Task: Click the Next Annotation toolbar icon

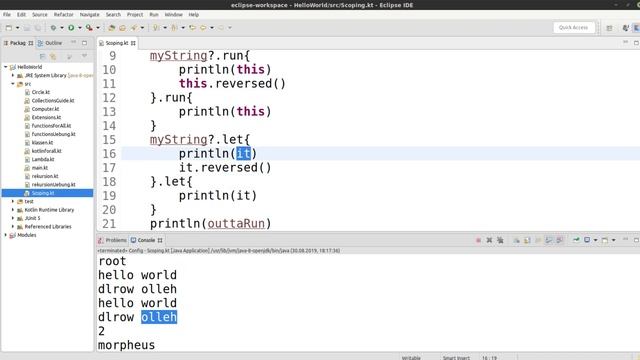Action: (156, 28)
